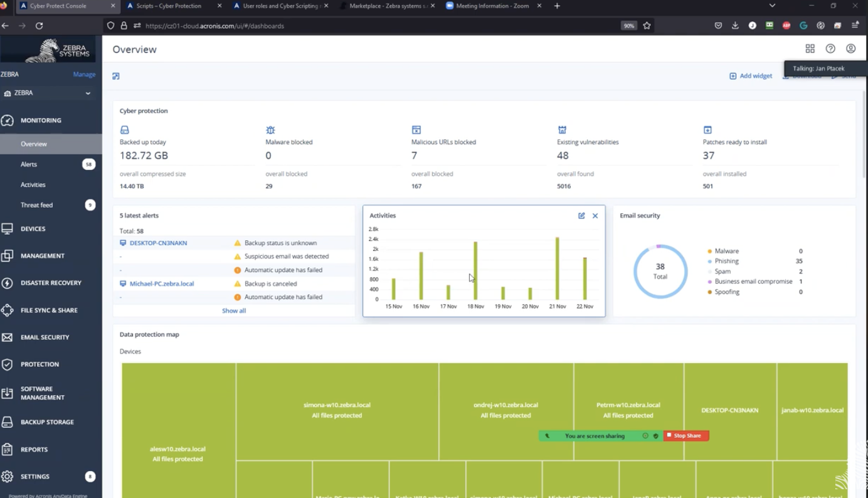Open the Help question mark icon
This screenshot has width=868, height=498.
pos(830,48)
